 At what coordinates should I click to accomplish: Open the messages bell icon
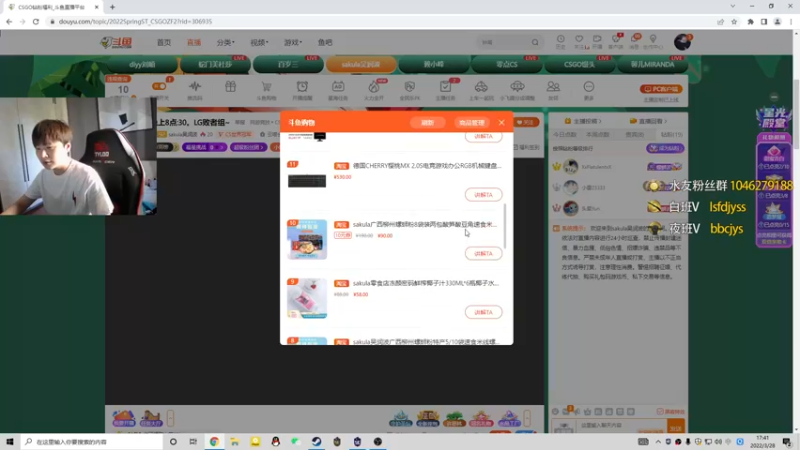(x=634, y=41)
